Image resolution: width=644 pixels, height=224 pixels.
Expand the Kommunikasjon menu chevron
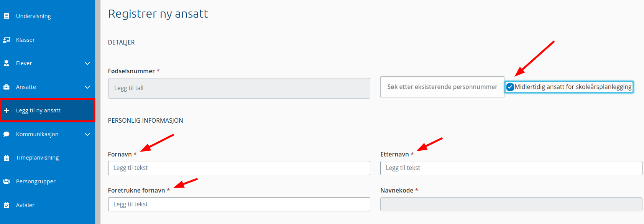click(x=87, y=134)
